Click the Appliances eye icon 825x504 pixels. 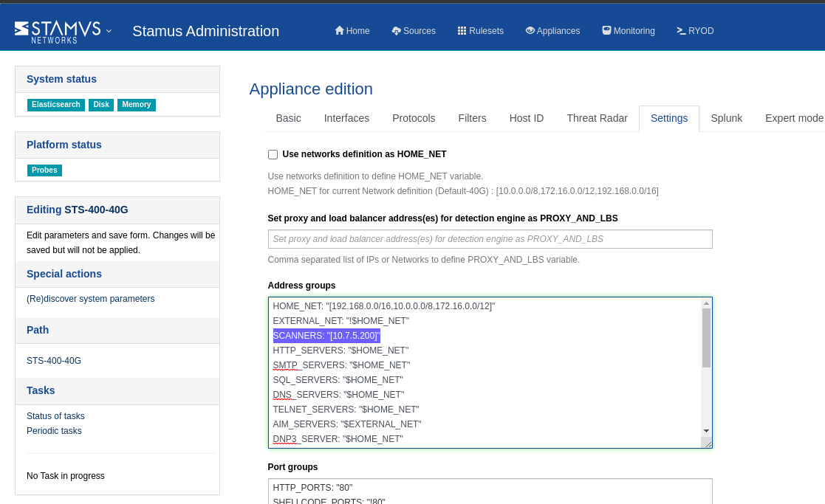530,30
